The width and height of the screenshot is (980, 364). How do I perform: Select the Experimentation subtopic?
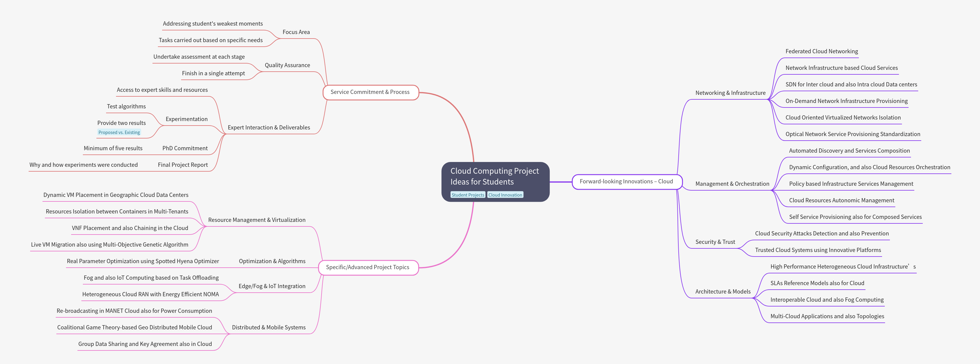[186, 119]
